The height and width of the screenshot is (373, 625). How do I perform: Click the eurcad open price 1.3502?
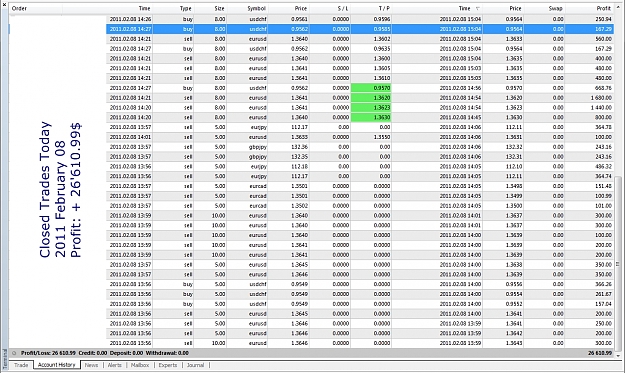(300, 206)
